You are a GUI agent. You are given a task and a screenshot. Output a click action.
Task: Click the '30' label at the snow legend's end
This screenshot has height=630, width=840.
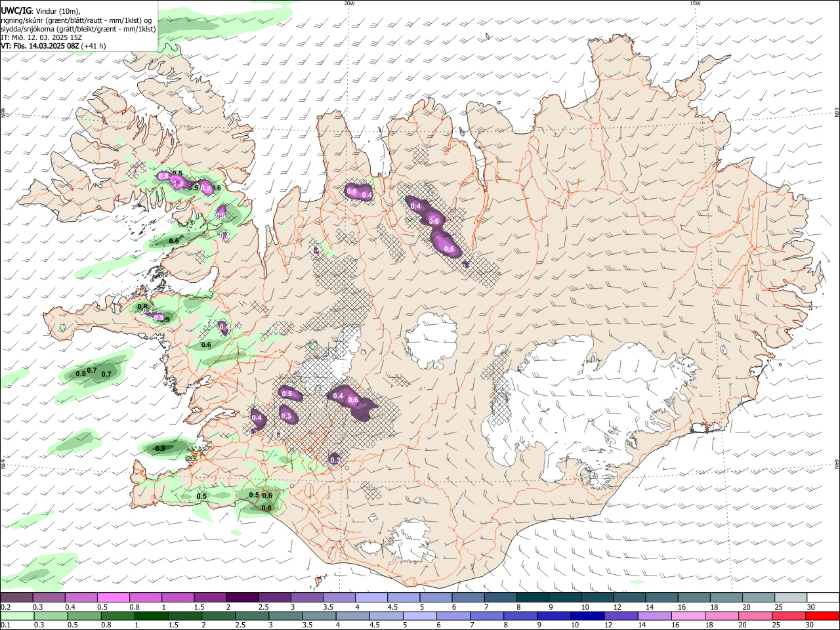[810, 607]
